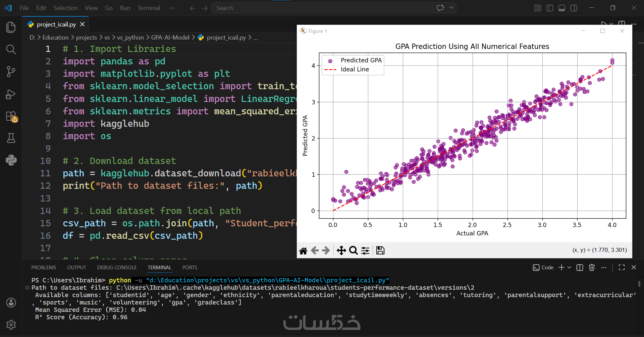Image resolution: width=644 pixels, height=337 pixels.
Task: Open the Search view in activity bar
Action: click(11, 50)
